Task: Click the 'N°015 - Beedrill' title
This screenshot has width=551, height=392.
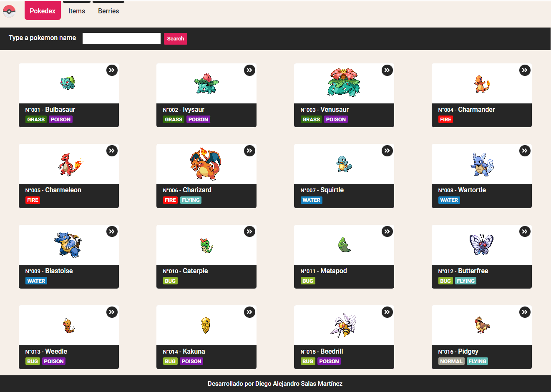Action: click(x=322, y=352)
